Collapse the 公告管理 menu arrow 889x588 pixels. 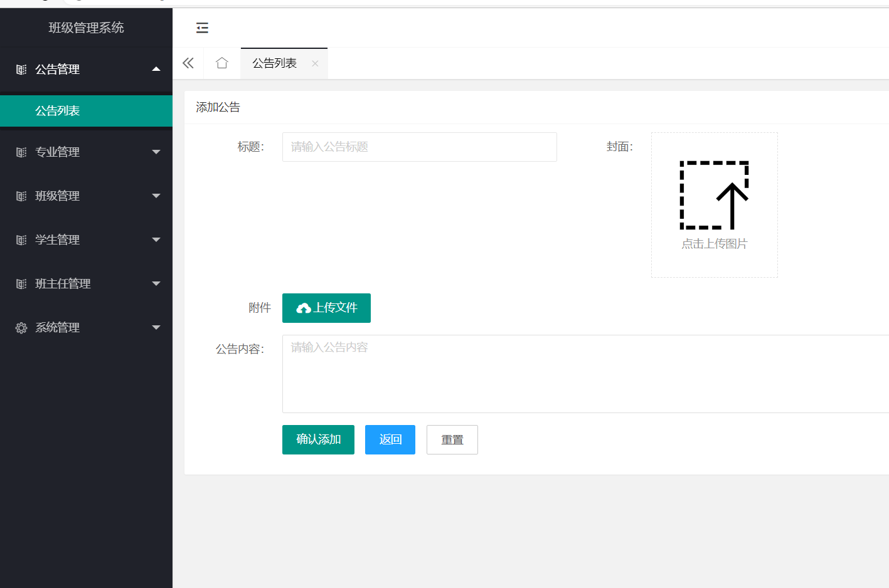(156, 69)
